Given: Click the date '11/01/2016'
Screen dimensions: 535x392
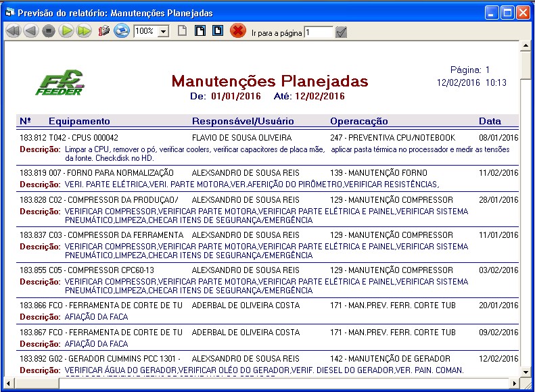Looking at the screenshot, I should 498,235.
